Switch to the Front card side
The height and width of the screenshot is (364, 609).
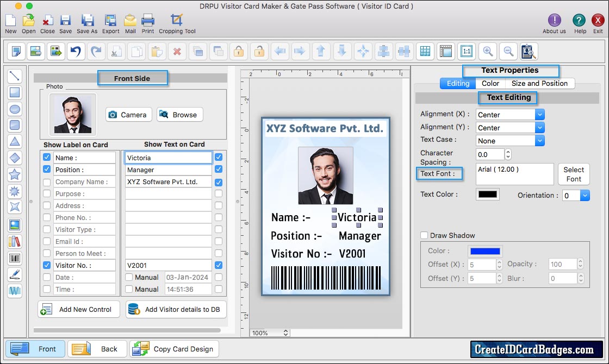35,349
